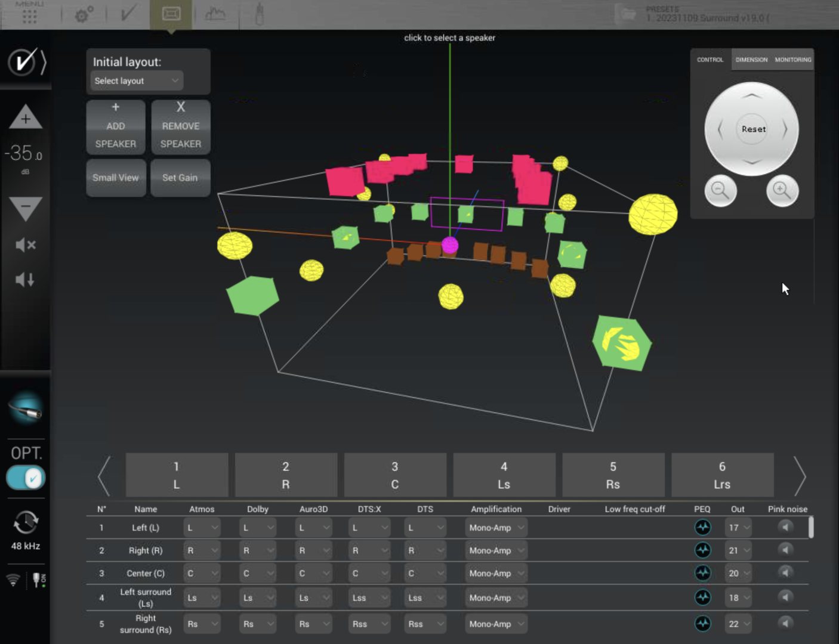Viewport: 839px width, 644px height.
Task: Select speaker tile 4 Ls
Action: [504, 475]
